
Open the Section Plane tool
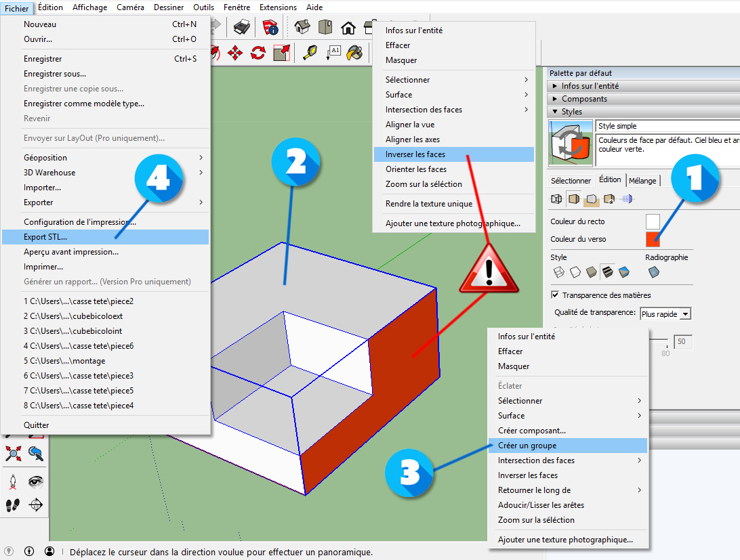36,504
